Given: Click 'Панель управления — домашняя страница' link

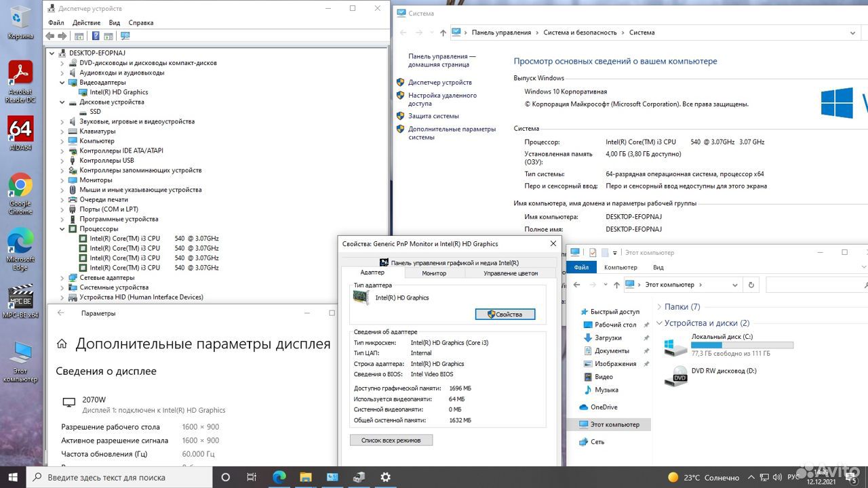Looking at the screenshot, I should click(442, 60).
